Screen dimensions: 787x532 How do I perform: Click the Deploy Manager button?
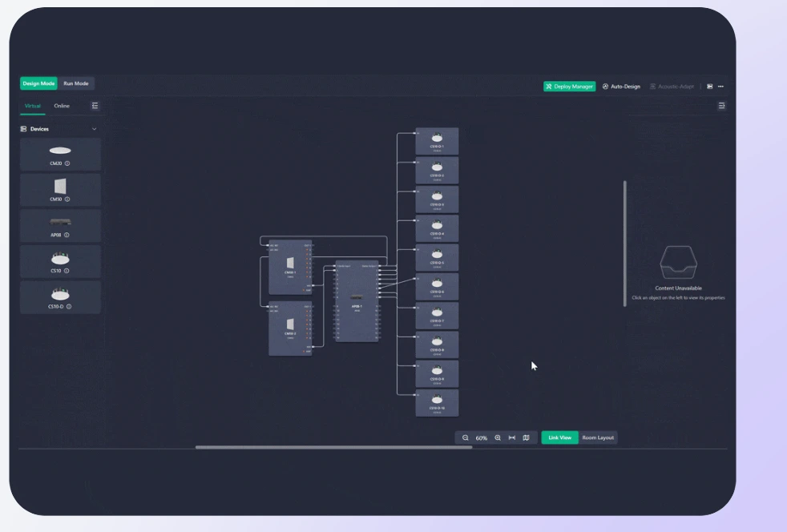569,87
